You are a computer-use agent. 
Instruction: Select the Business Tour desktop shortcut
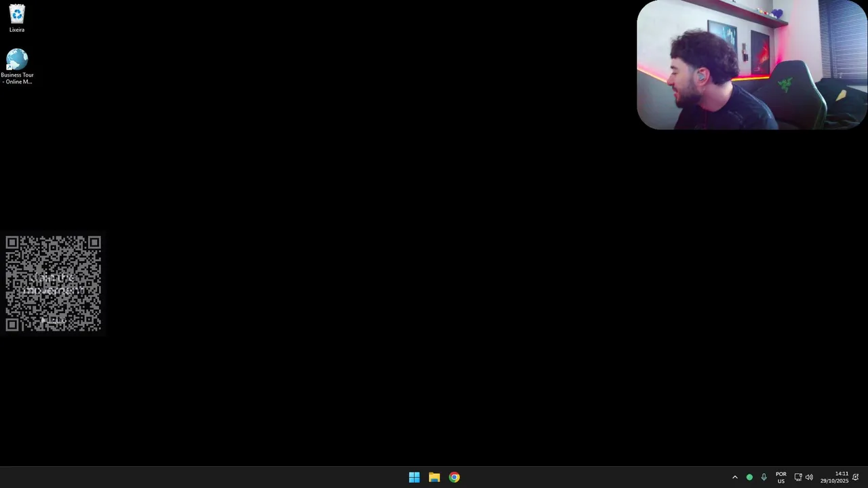(x=17, y=66)
